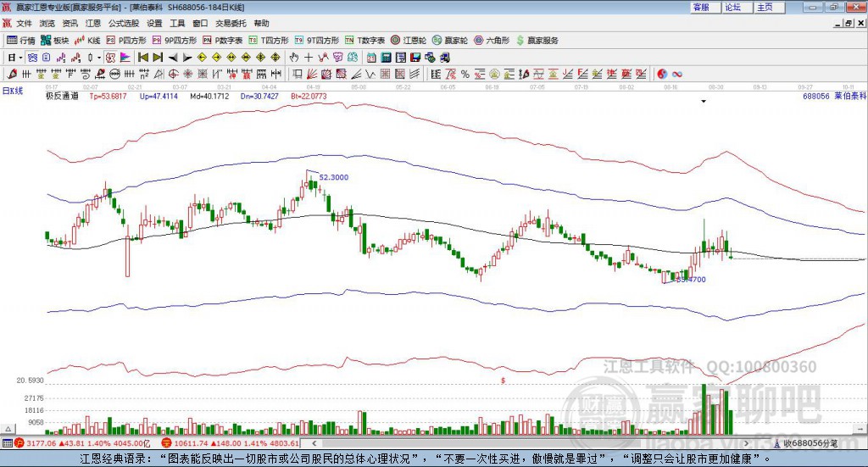
Task: Select the triangle ruler drawing tool
Action: coord(159,74)
